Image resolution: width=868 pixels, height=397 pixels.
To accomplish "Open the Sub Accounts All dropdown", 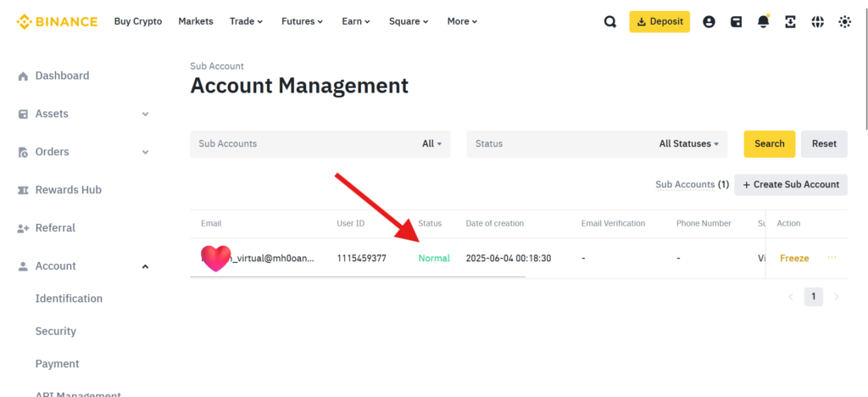I will [x=431, y=143].
